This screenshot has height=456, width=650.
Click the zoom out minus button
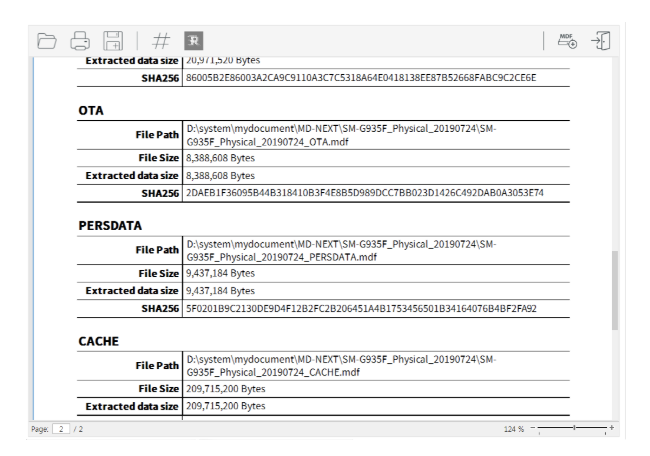534,428
